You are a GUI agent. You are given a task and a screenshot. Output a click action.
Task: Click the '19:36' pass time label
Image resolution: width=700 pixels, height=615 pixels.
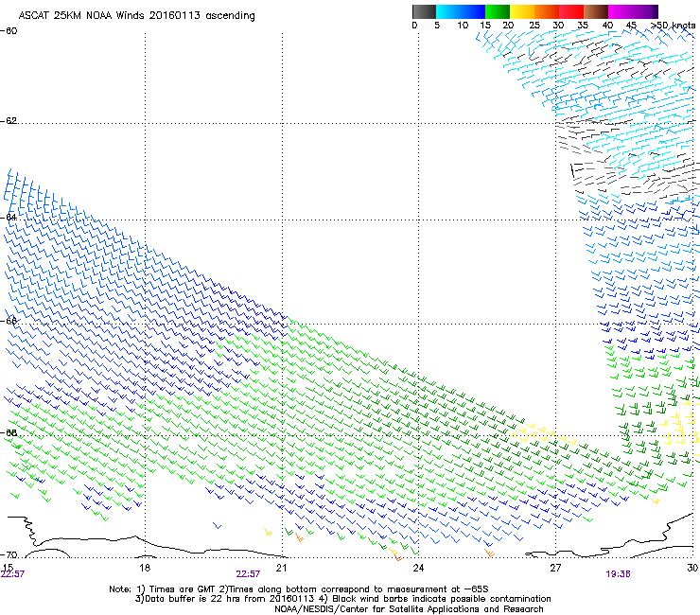618,574
